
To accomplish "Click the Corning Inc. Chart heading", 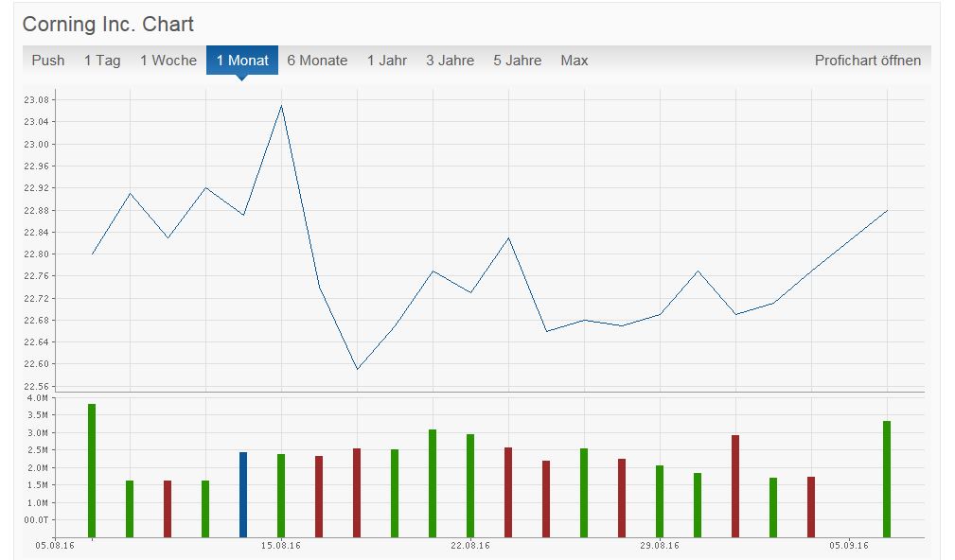I will coord(108,25).
